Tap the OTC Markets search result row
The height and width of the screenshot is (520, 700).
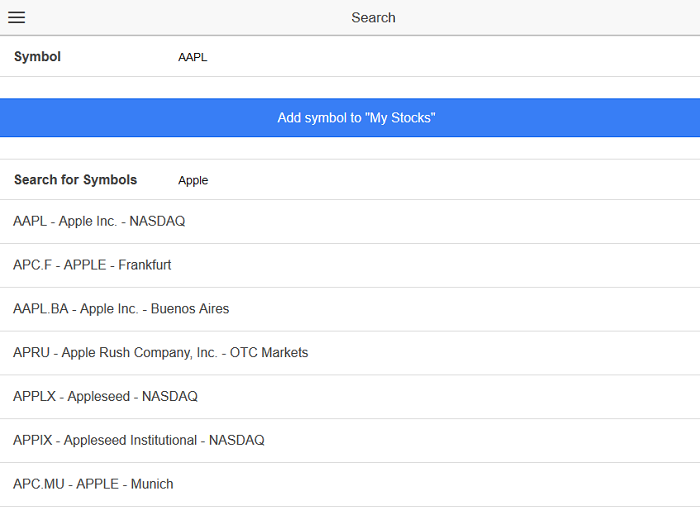tap(350, 353)
